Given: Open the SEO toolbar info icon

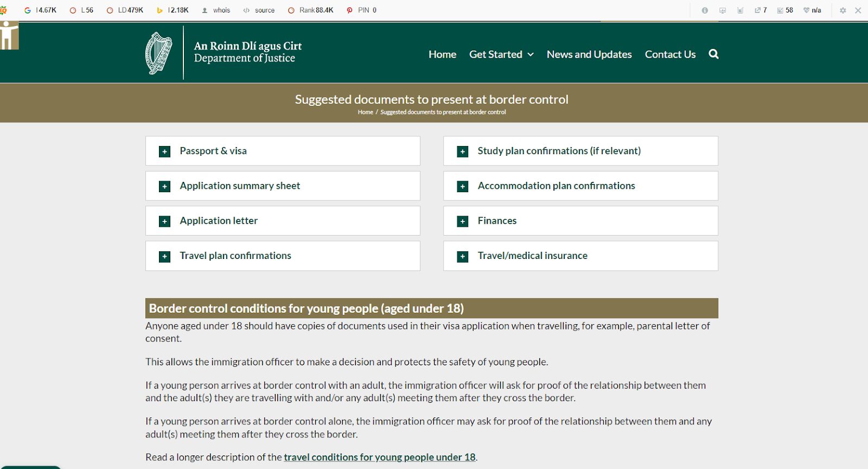Looking at the screenshot, I should click(x=705, y=10).
